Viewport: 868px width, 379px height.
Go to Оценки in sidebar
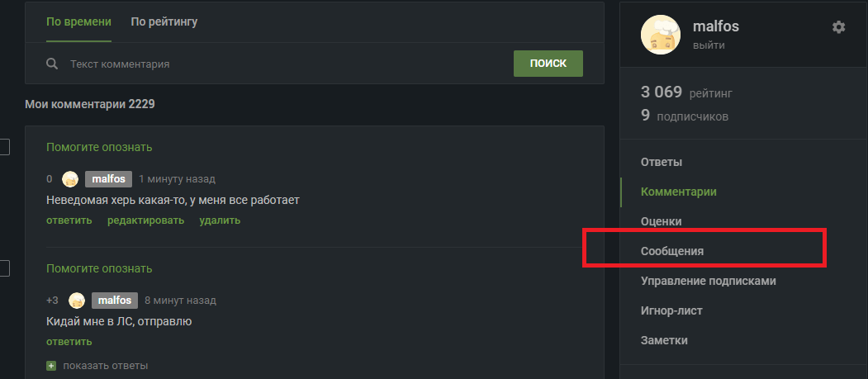pyautogui.click(x=661, y=221)
